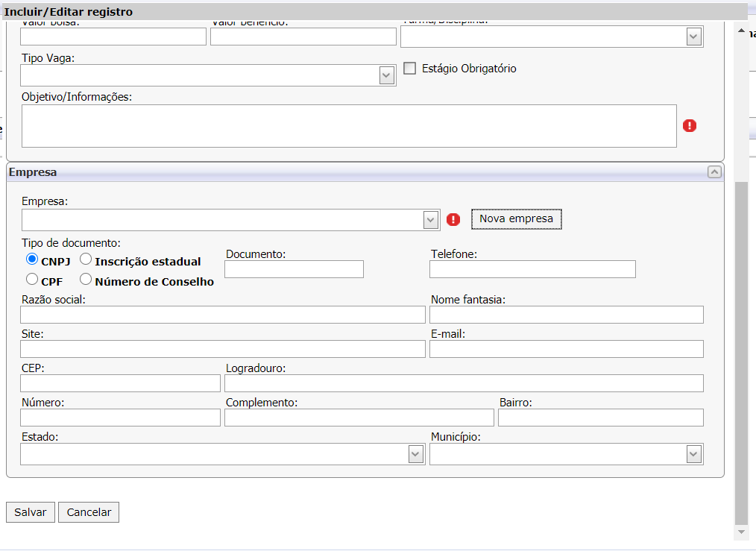Expand the Município dropdown list
The image size is (756, 554).
click(x=694, y=454)
